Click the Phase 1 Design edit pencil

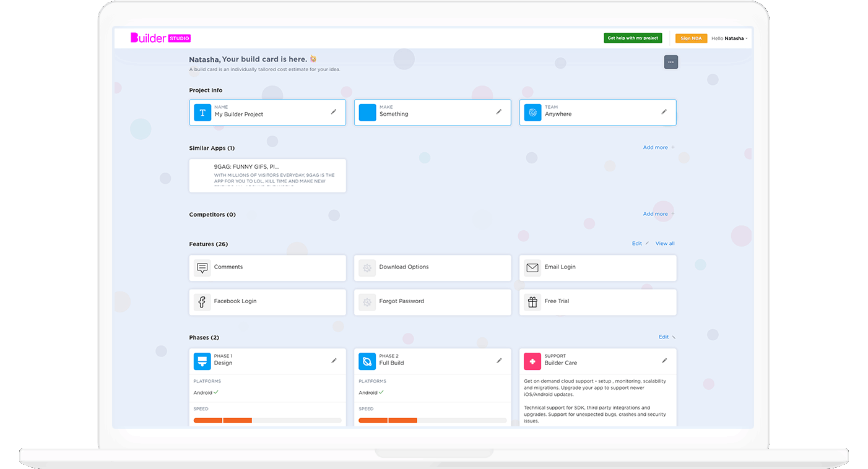334,360
